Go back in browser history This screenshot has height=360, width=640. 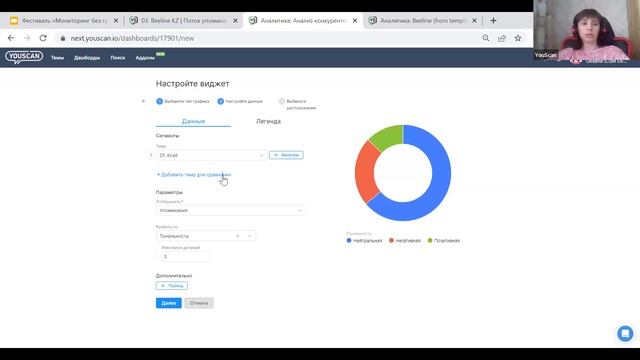(11, 38)
